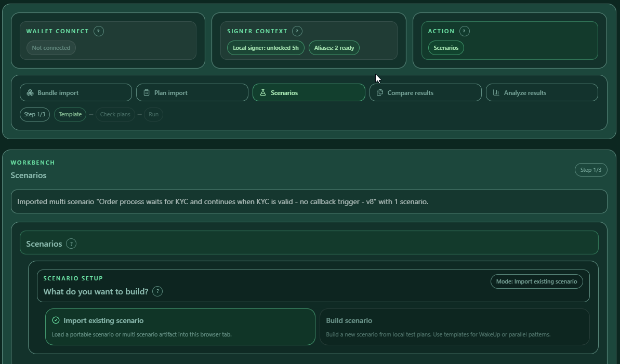Click the WORKBENCH label
Screen dimensions: 620x364
click(33, 163)
